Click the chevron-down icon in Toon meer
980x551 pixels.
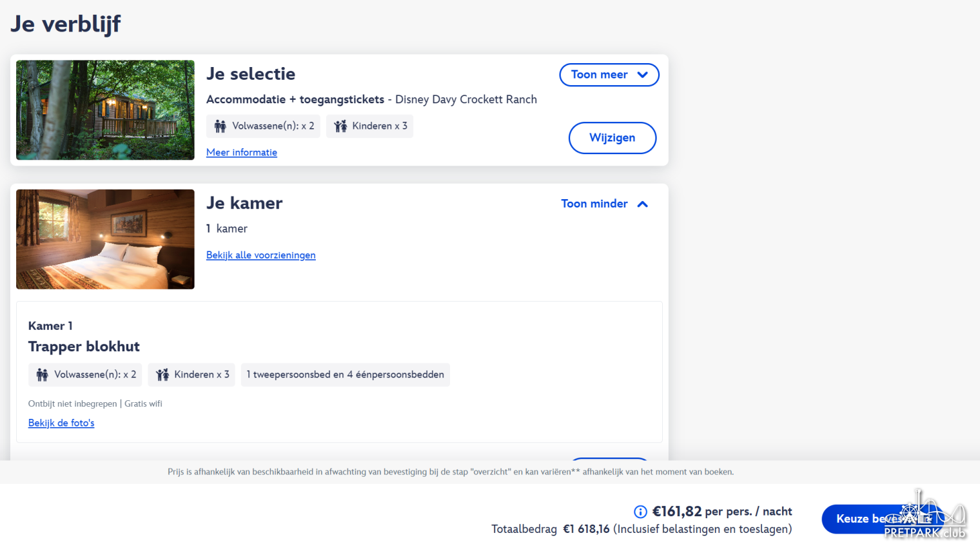(643, 75)
